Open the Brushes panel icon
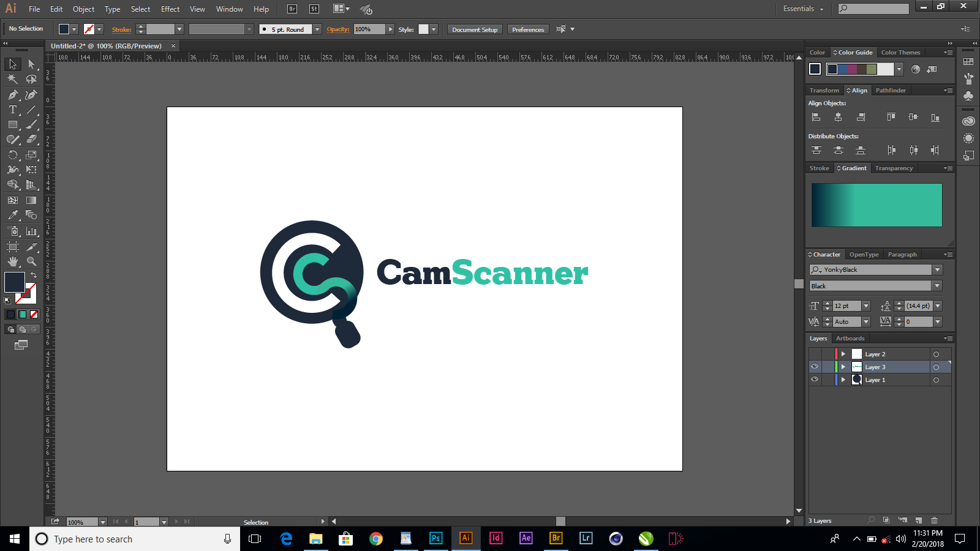Image resolution: width=980 pixels, height=551 pixels. click(968, 79)
